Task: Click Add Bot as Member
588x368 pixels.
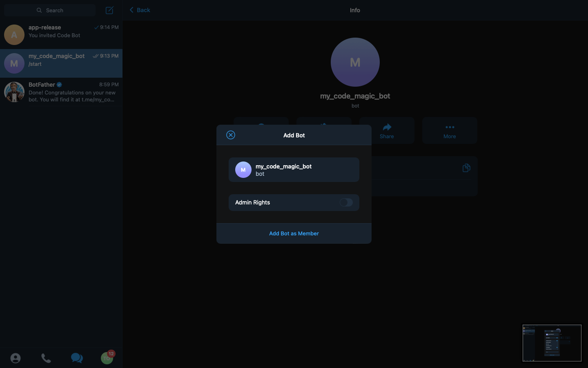Action: tap(294, 233)
